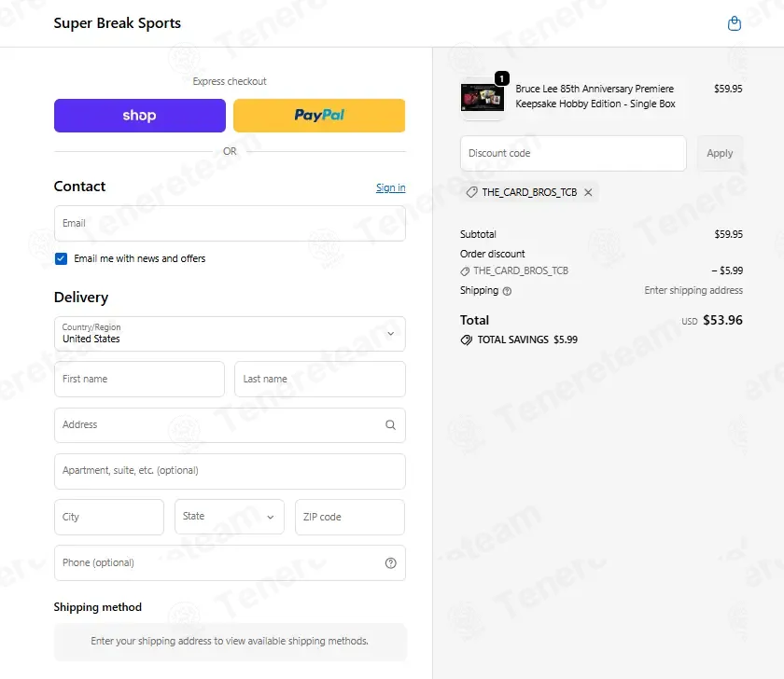The width and height of the screenshot is (784, 679).
Task: Click the Delivery heading
Action: [x=81, y=298]
